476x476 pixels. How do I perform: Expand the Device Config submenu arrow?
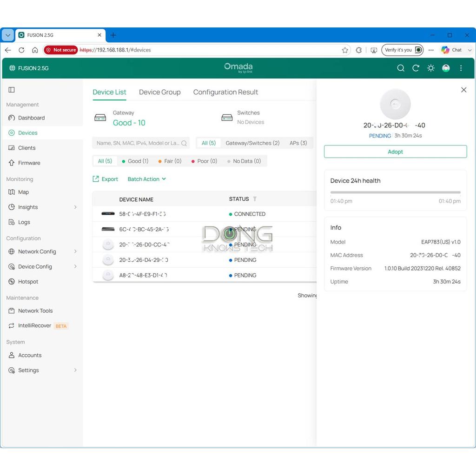pos(75,266)
